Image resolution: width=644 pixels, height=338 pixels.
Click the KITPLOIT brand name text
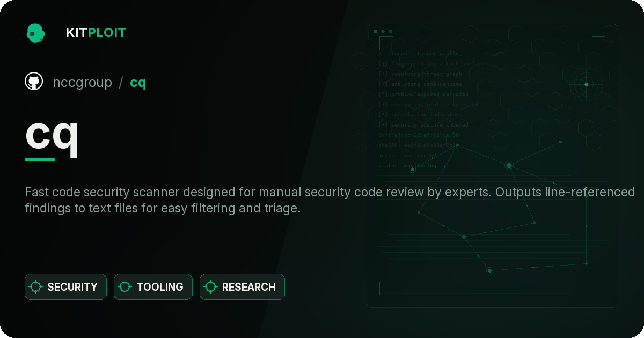[x=96, y=33]
